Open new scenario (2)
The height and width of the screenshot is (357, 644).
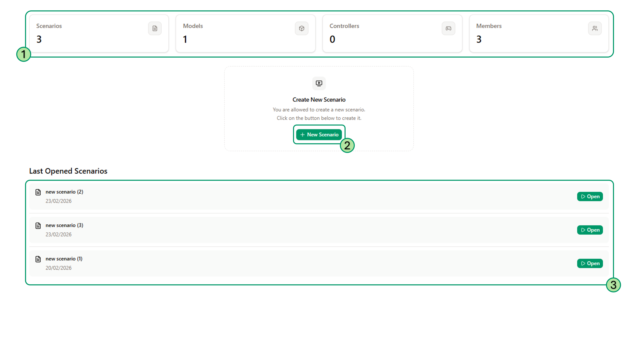pos(590,196)
